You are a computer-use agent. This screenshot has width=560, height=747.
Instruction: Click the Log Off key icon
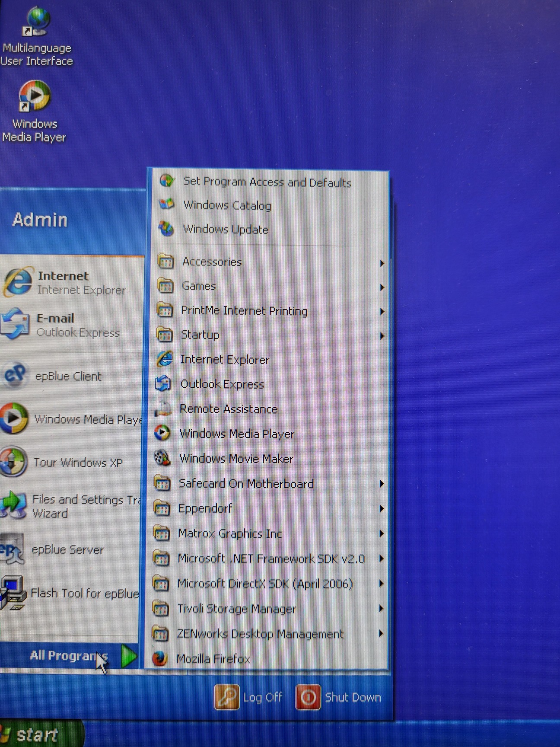coord(226,697)
